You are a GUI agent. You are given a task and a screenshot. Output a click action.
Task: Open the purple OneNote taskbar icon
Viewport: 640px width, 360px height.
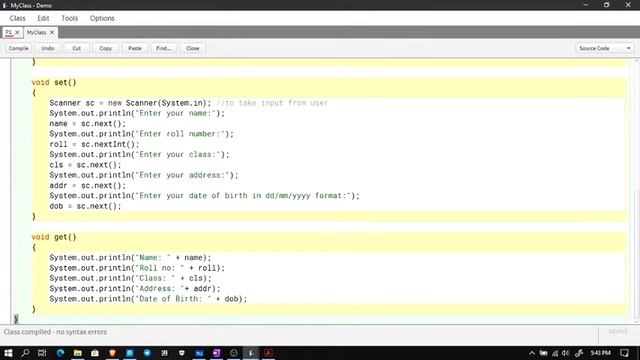(x=216, y=353)
